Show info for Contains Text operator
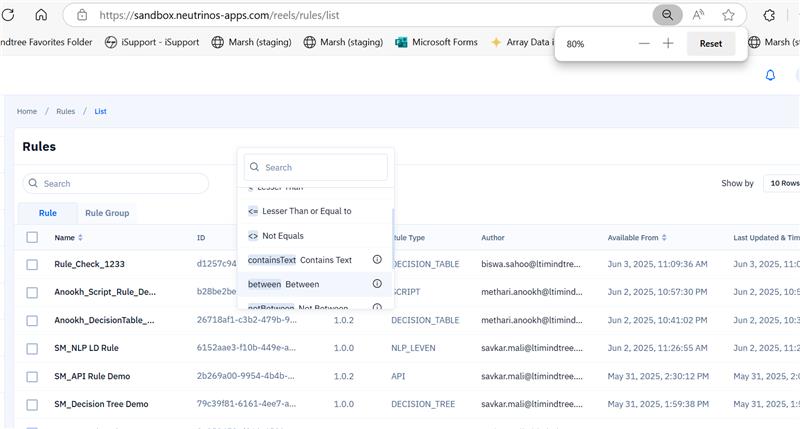This screenshot has height=429, width=800. [x=377, y=260]
